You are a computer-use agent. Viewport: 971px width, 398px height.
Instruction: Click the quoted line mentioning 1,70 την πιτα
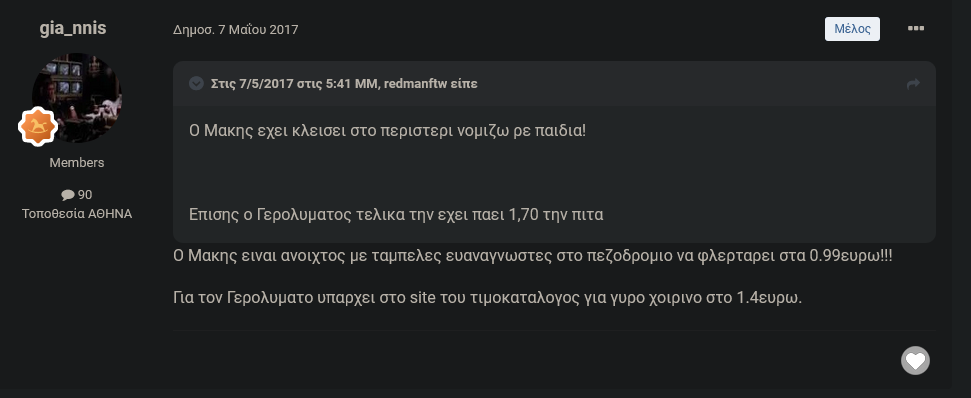[x=396, y=215]
